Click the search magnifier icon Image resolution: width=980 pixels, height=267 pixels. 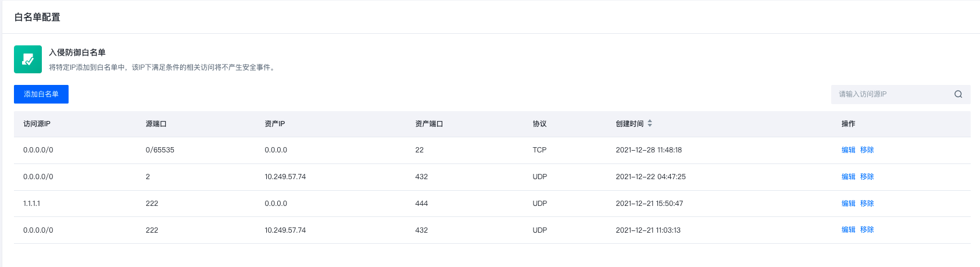click(958, 94)
